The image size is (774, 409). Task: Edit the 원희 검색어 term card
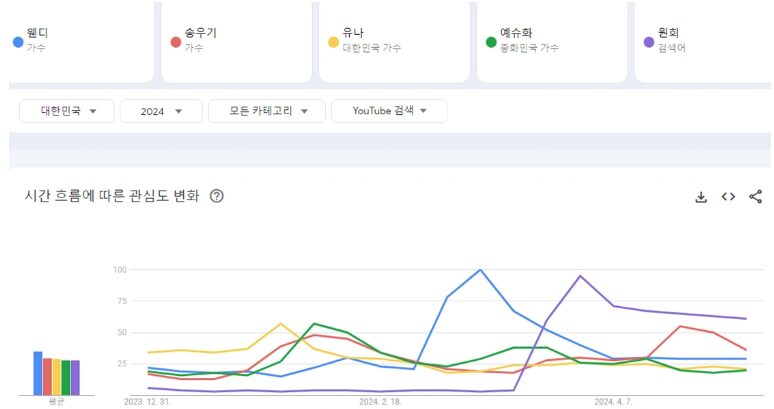click(705, 40)
